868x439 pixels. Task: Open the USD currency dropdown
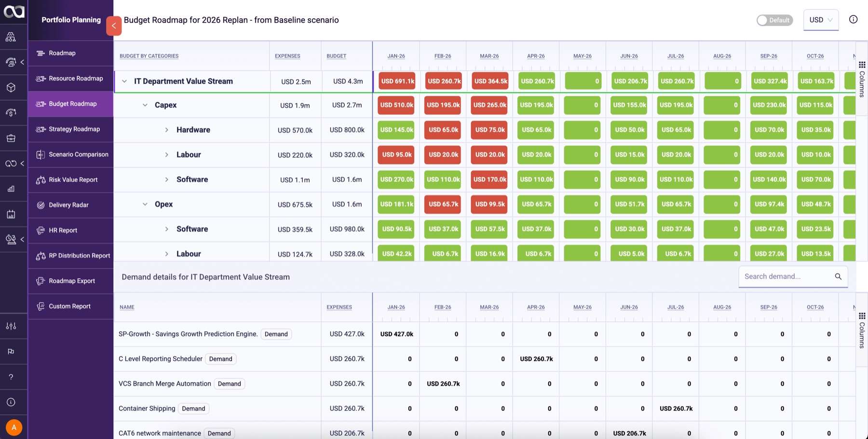click(x=821, y=20)
